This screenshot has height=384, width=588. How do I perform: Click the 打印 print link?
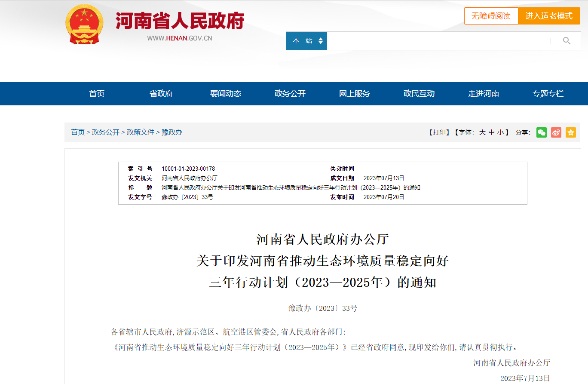point(439,132)
